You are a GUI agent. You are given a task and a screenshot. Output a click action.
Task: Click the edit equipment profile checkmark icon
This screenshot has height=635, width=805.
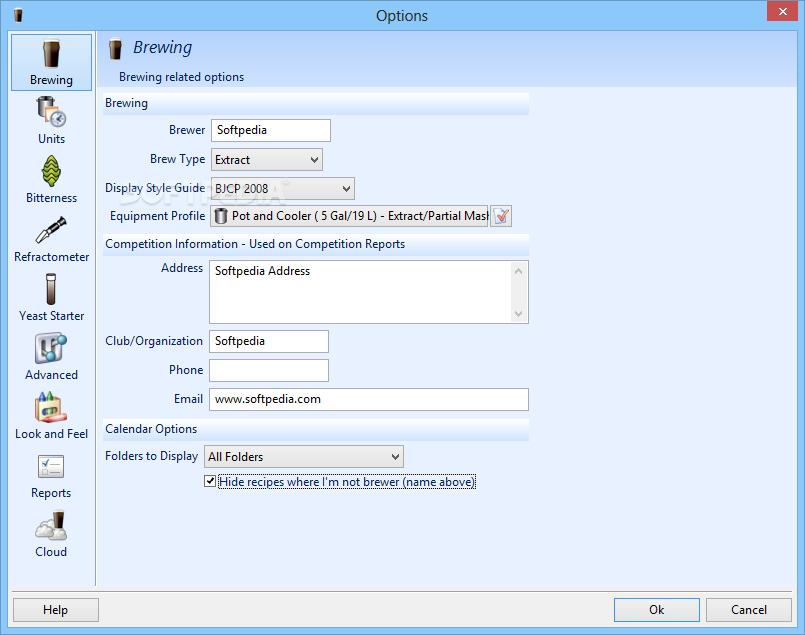tap(501, 216)
